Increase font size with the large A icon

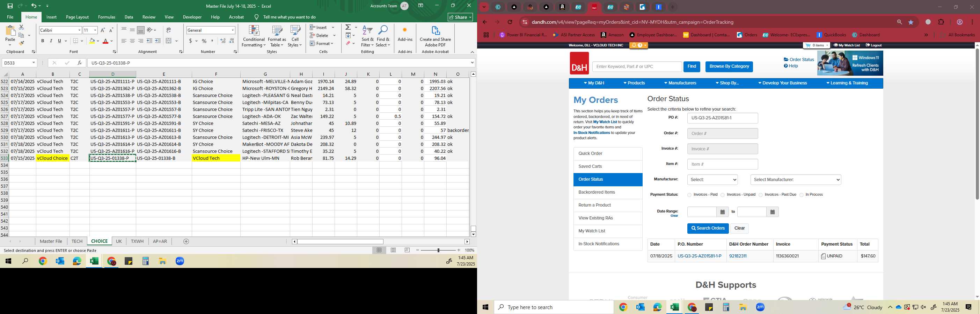click(x=103, y=30)
